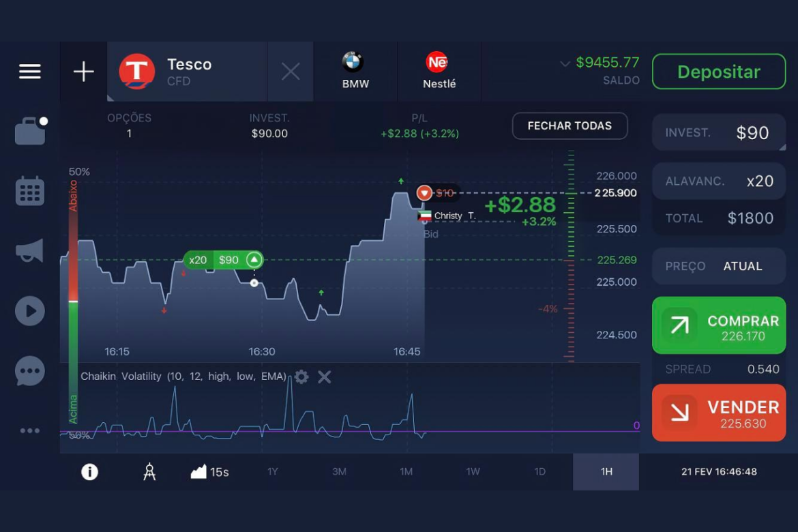Viewport: 798px width, 532px height.
Task: Switch to the Tesco CFD tab
Action: point(188,71)
